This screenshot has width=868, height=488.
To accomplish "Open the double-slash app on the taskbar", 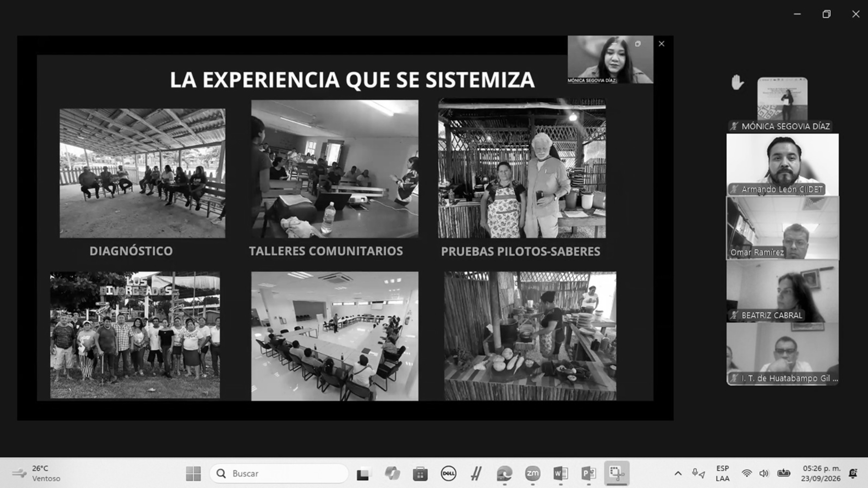I will pos(476,474).
